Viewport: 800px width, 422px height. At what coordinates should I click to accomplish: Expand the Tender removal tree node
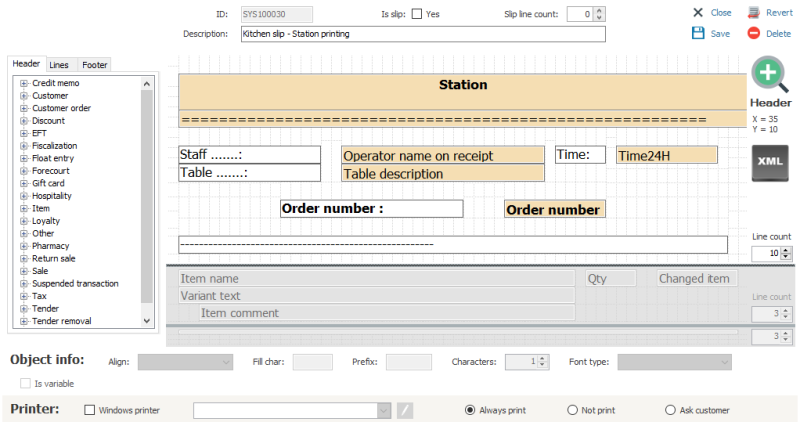(23, 321)
